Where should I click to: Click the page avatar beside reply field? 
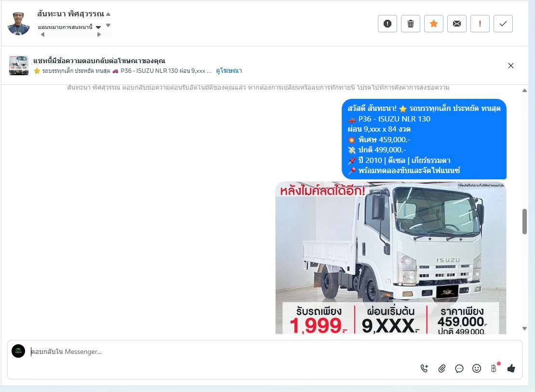(18, 351)
